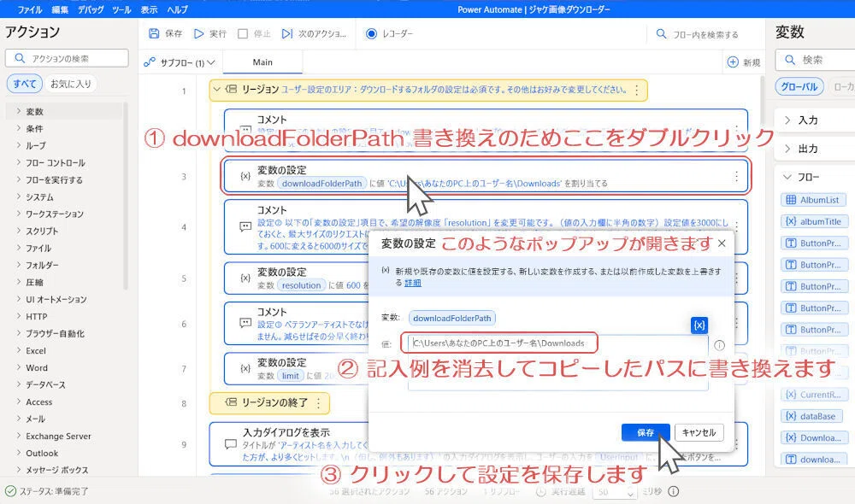Click the variable icon of the resolution action

coord(245,278)
